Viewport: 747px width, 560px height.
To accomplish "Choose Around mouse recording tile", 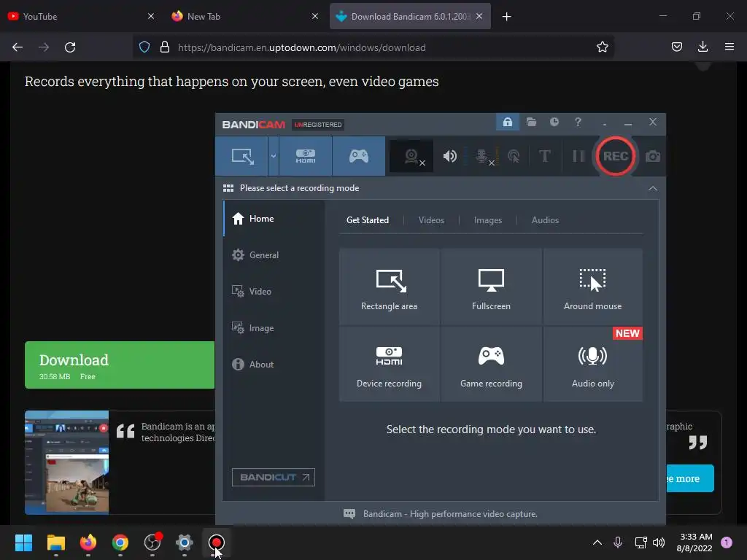I will click(x=593, y=287).
